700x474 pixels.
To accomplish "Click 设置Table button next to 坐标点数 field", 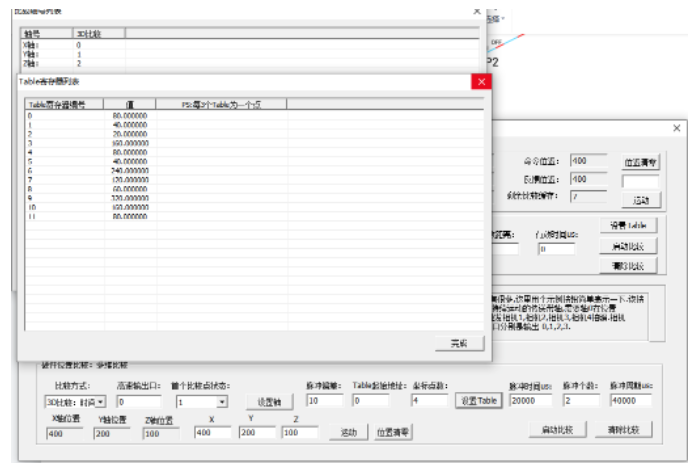I will pyautogui.click(x=479, y=401).
